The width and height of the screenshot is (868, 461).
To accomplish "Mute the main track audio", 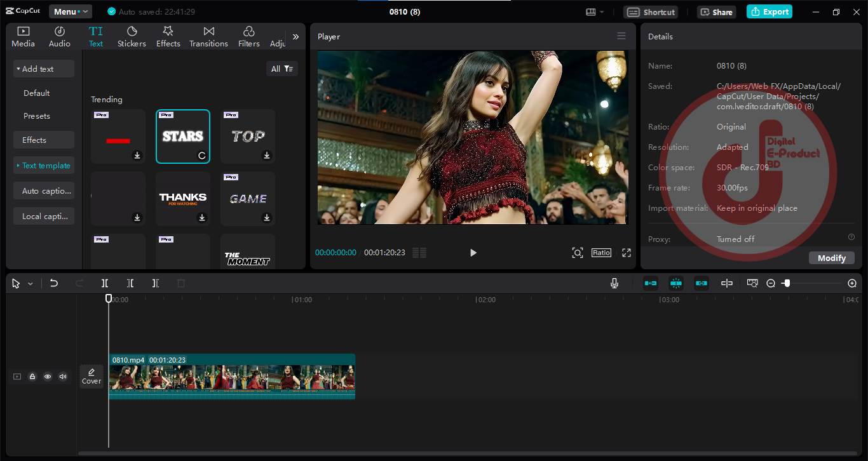I will tap(63, 377).
